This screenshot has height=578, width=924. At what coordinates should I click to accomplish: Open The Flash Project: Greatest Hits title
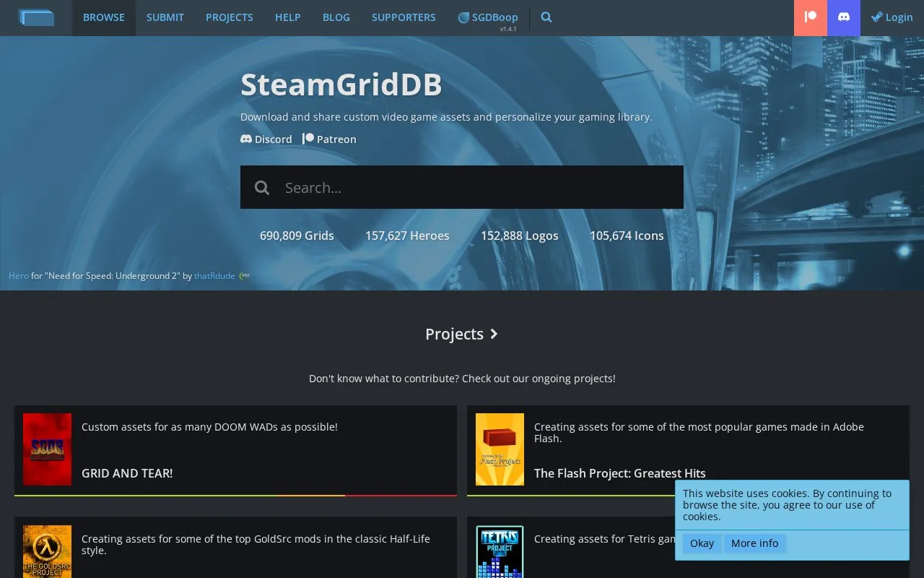coord(620,473)
